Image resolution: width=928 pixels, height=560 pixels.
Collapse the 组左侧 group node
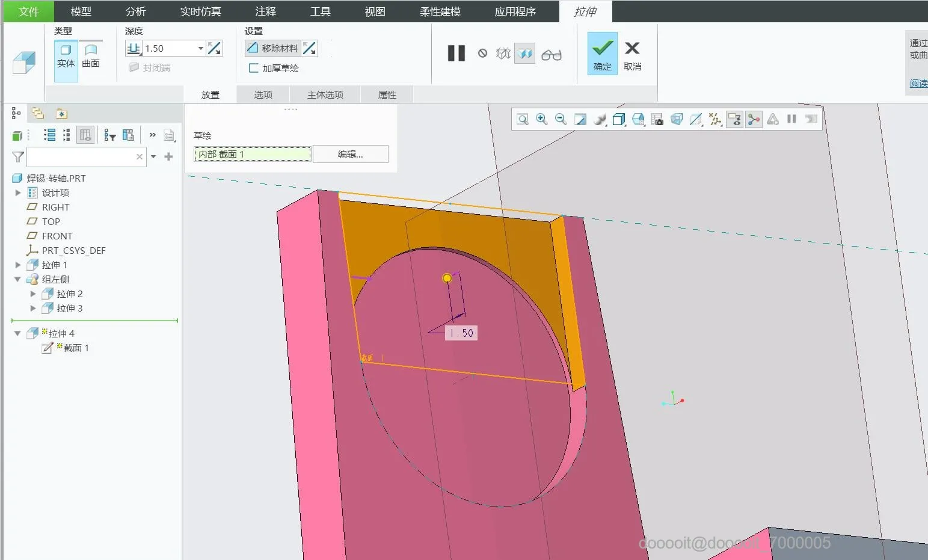[x=18, y=280]
